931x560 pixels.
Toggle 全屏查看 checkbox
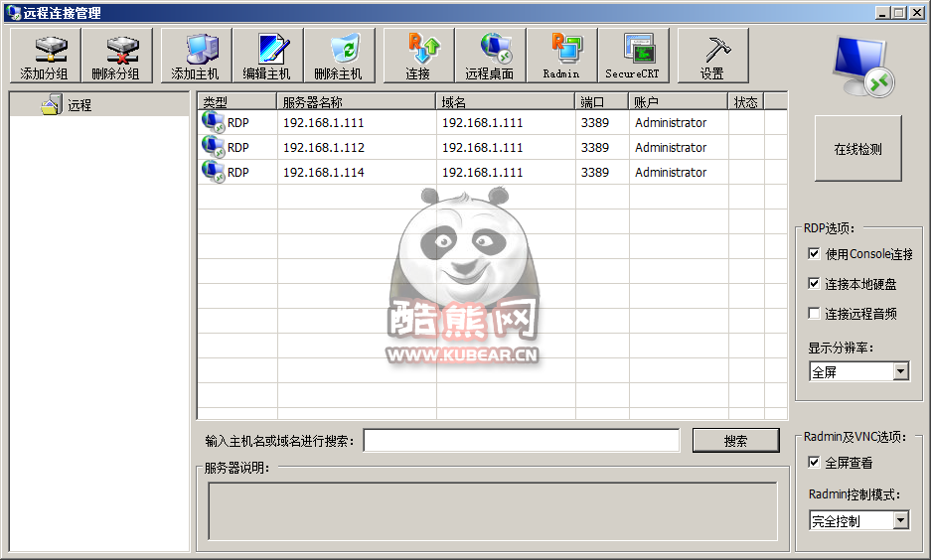pos(814,462)
